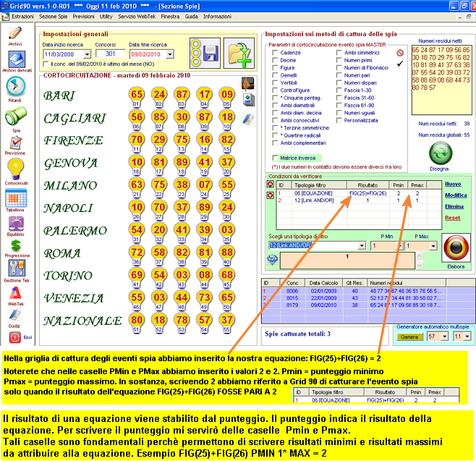Open the Archivi pencil icon
This screenshot has height=461, width=476.
click(x=15, y=33)
